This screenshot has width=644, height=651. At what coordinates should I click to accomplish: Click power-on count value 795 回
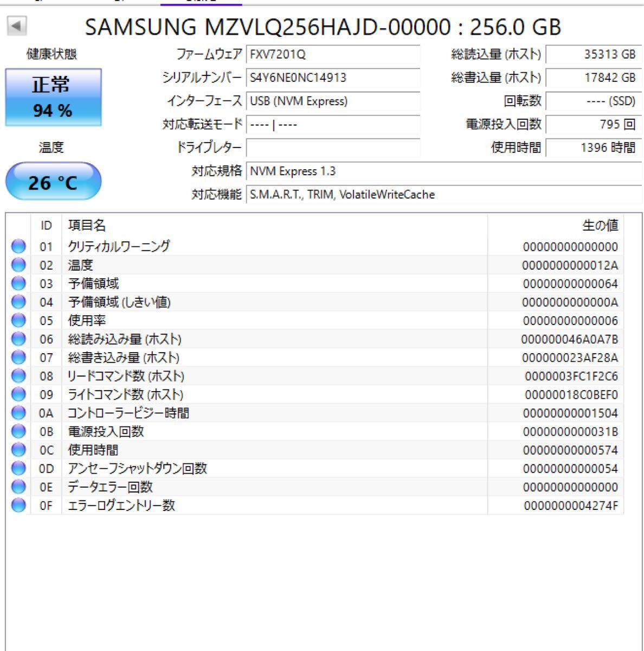click(593, 124)
